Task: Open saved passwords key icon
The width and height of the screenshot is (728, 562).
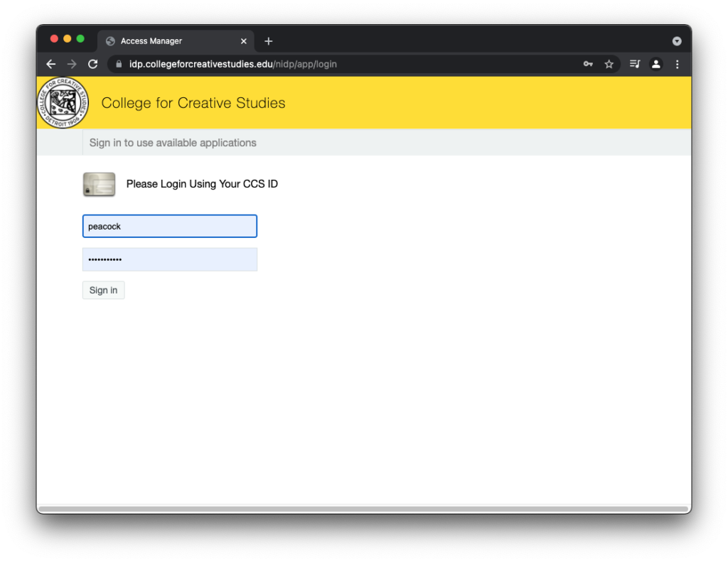Action: [588, 64]
